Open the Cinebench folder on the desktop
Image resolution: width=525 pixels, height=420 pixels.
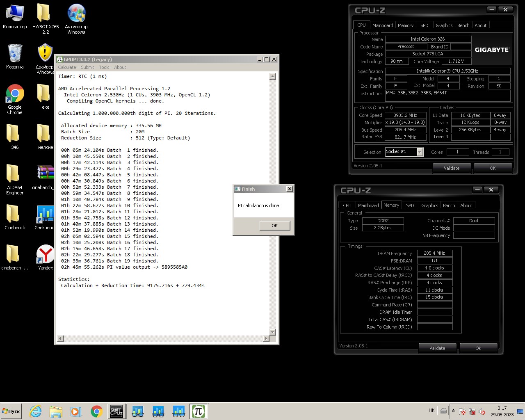15,217
